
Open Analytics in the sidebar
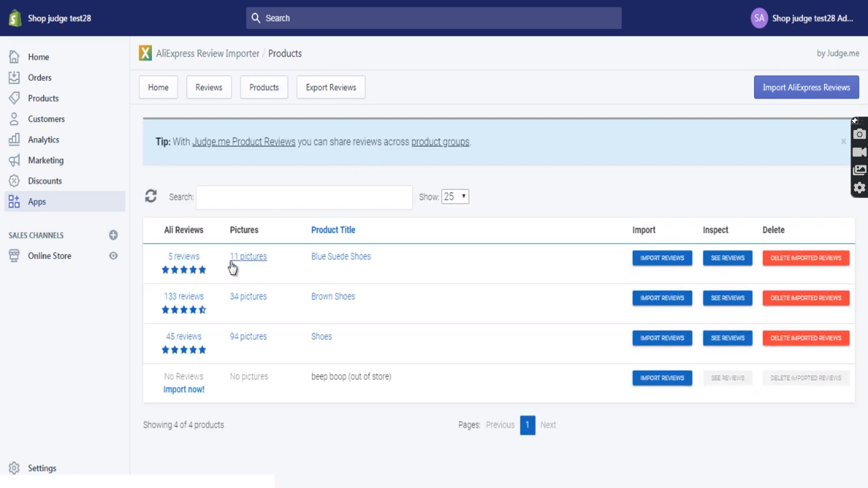pos(43,140)
